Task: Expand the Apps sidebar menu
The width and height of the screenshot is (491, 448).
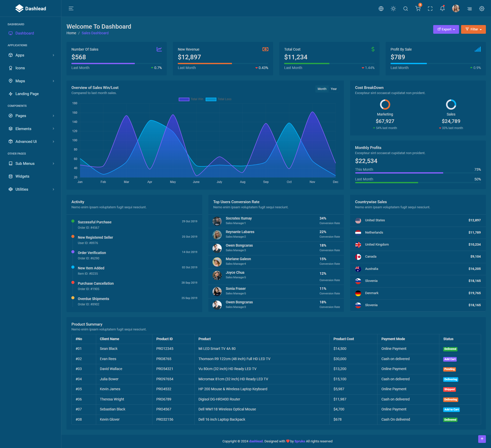Action: pos(31,55)
